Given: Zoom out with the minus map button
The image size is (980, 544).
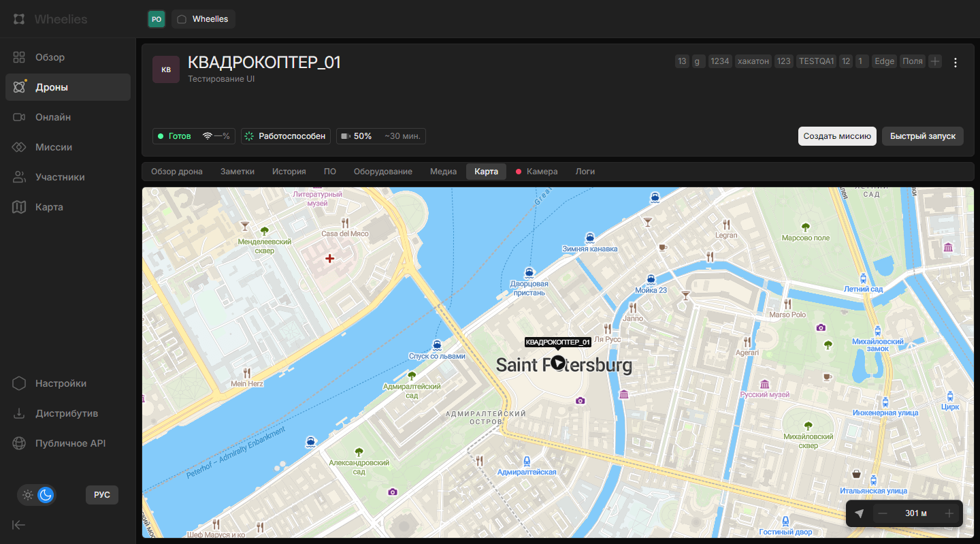Looking at the screenshot, I should (883, 513).
